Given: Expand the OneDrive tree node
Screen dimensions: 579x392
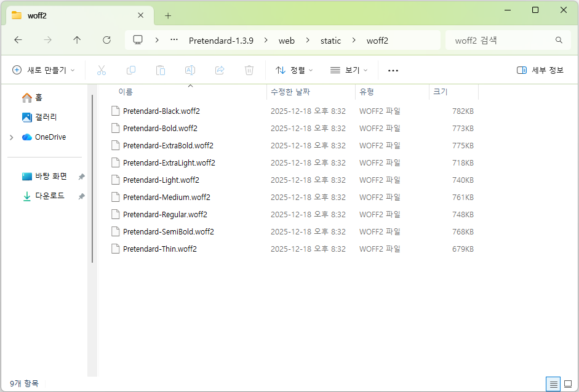Looking at the screenshot, I should pyautogui.click(x=12, y=137).
